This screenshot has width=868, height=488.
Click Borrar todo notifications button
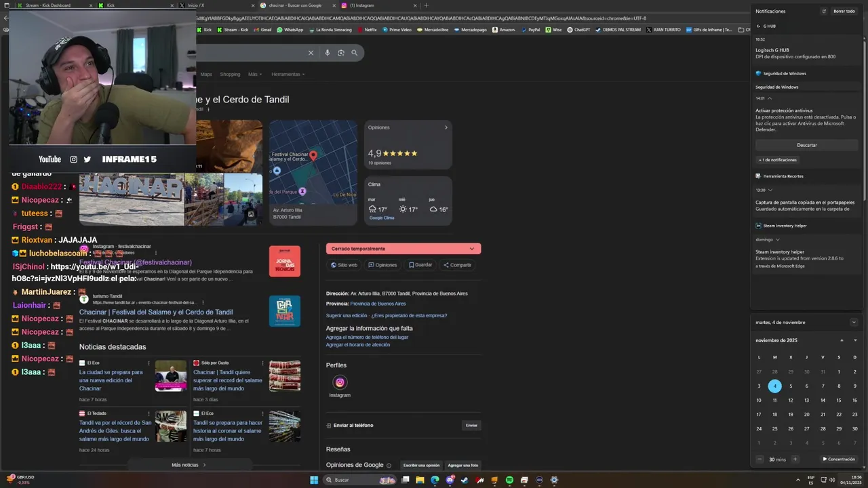844,12
